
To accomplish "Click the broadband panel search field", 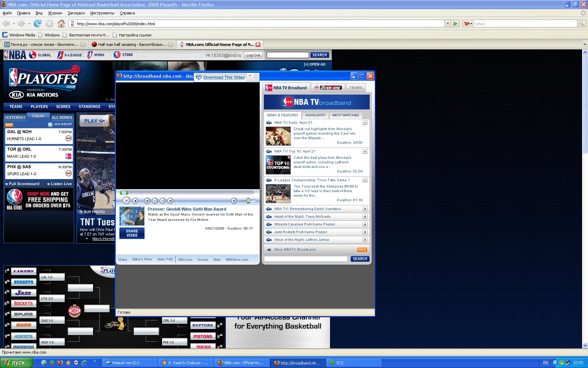I will click(306, 259).
